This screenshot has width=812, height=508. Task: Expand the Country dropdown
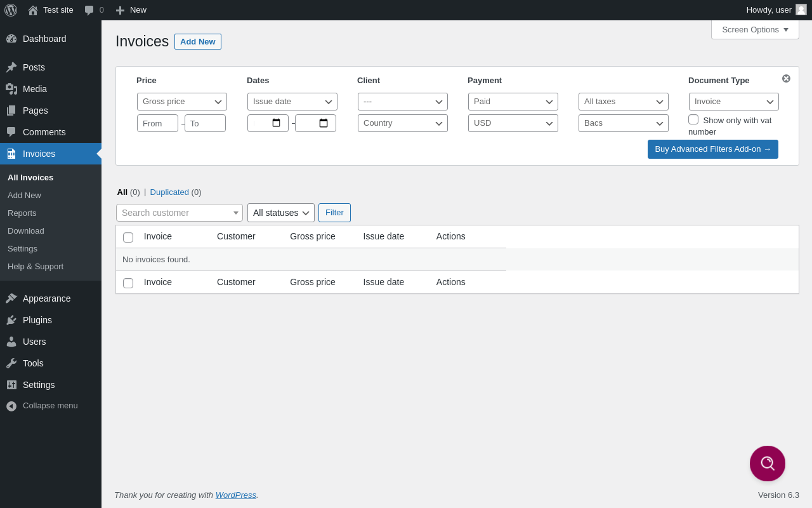coord(403,123)
